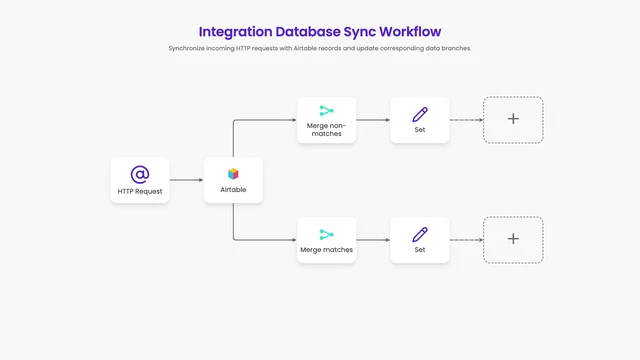Select the pencil icon in bottom Set node

(420, 235)
